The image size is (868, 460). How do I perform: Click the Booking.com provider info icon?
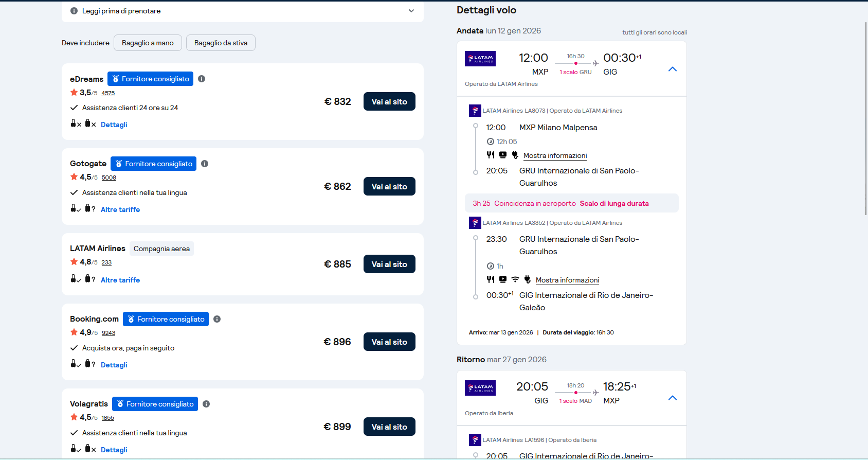click(x=217, y=319)
